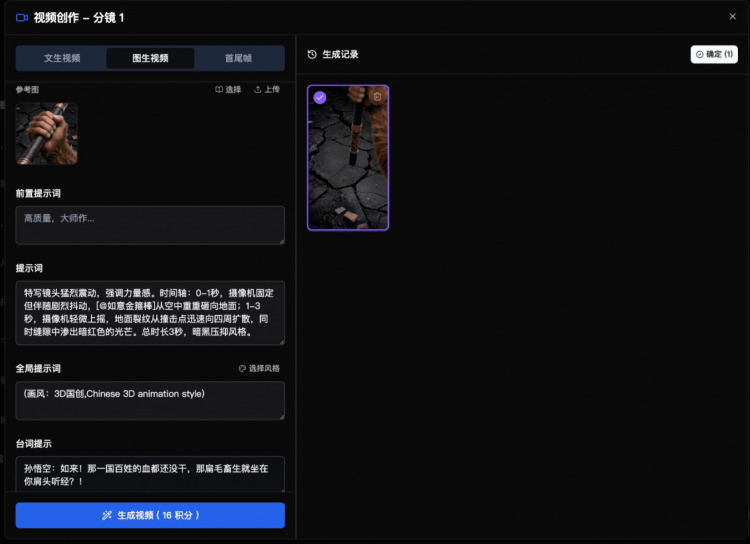The width and height of the screenshot is (750, 544).
Task: Click into the 台词提示 dialogue text area
Action: click(150, 474)
